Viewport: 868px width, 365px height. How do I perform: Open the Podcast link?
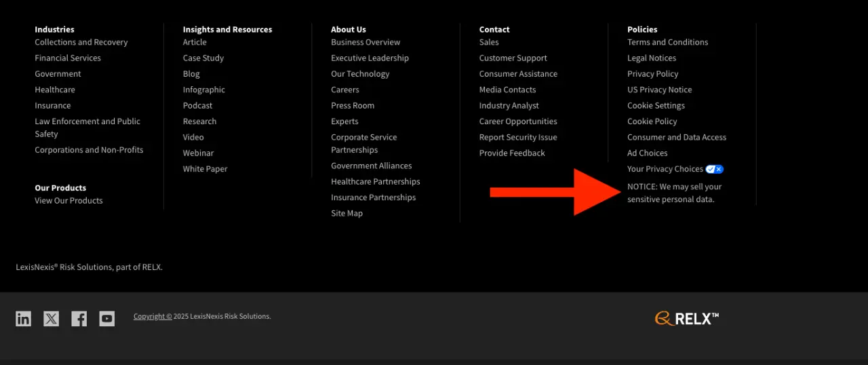(197, 106)
